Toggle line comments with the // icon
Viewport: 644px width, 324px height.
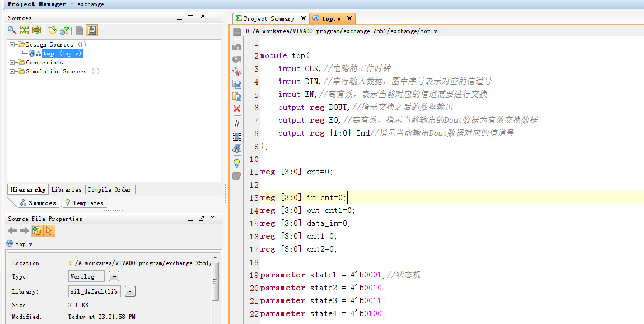[x=237, y=123]
